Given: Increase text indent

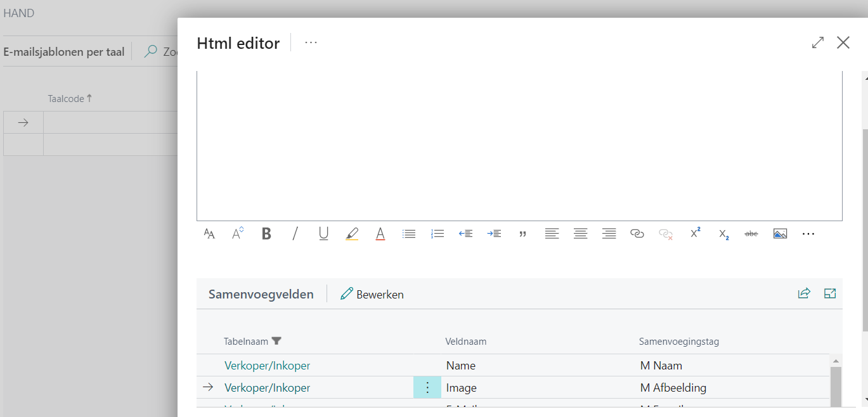Looking at the screenshot, I should (494, 234).
